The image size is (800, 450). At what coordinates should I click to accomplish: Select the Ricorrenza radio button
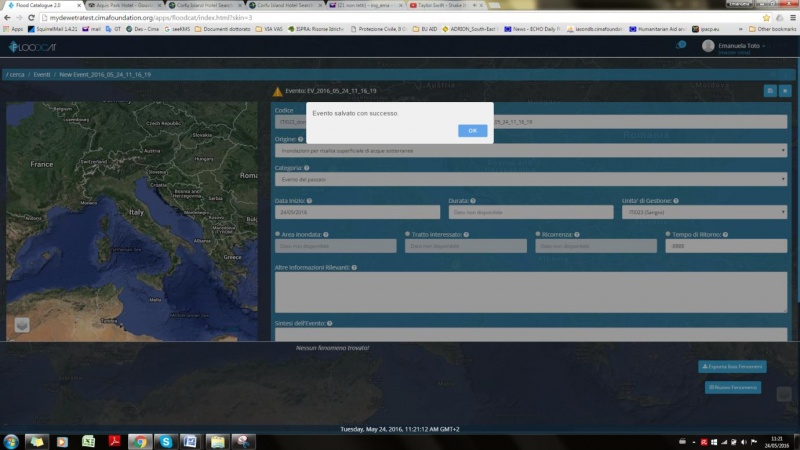pyautogui.click(x=538, y=234)
